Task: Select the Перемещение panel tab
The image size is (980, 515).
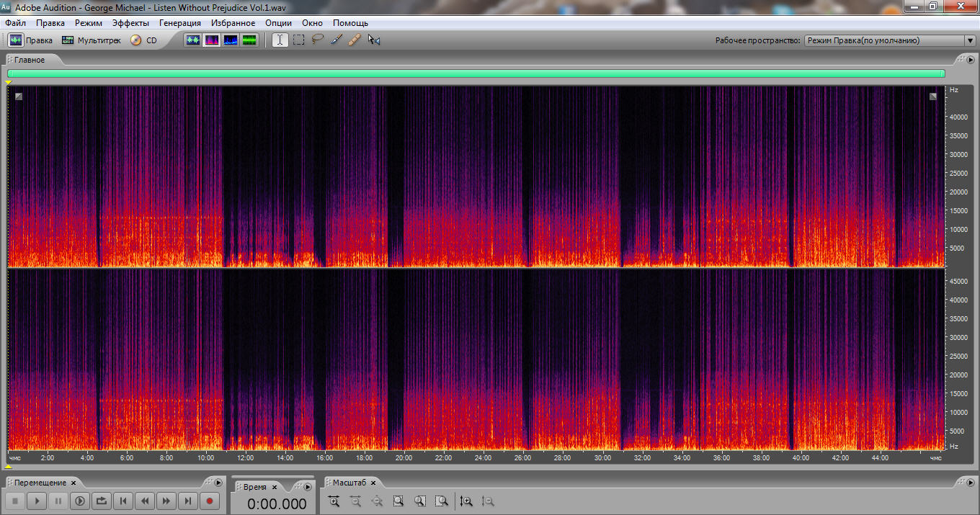Action: click(x=40, y=483)
